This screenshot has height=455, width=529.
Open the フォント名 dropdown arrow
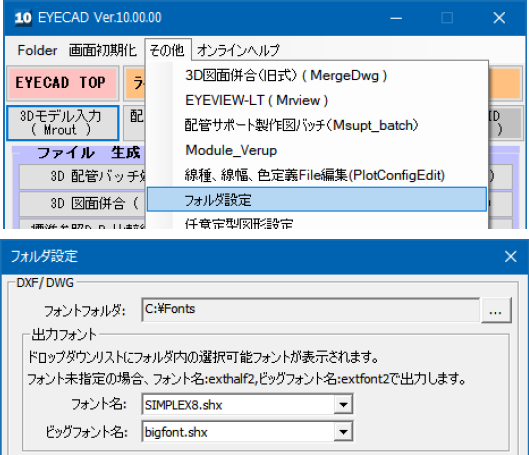343,404
